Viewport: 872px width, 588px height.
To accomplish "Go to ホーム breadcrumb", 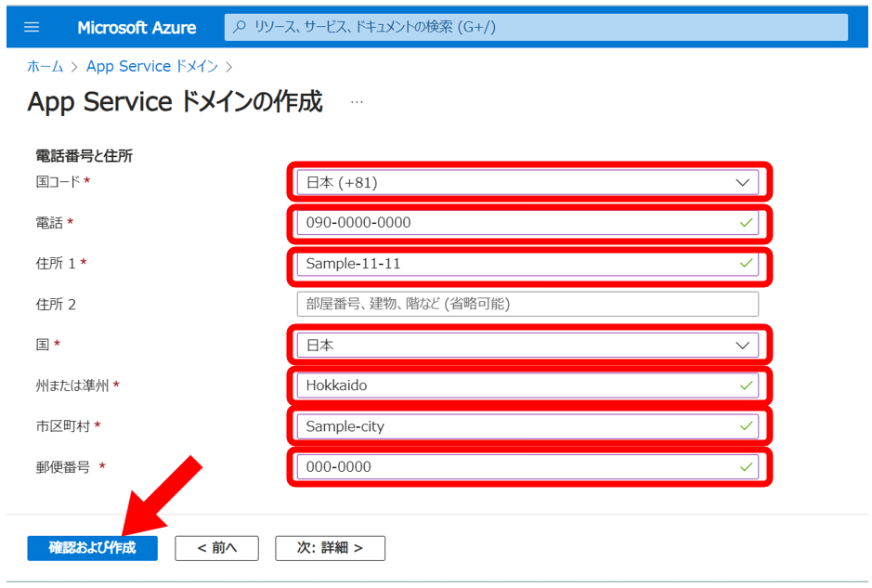I will (46, 66).
